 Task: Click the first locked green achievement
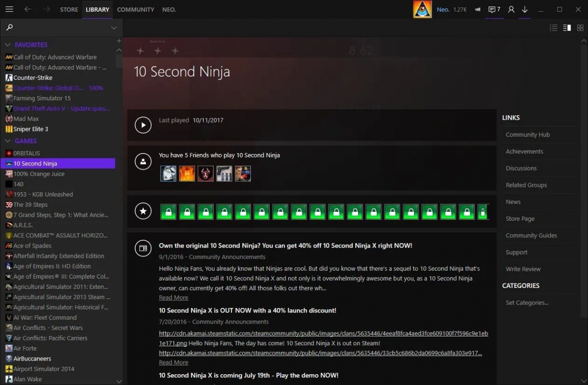click(168, 212)
